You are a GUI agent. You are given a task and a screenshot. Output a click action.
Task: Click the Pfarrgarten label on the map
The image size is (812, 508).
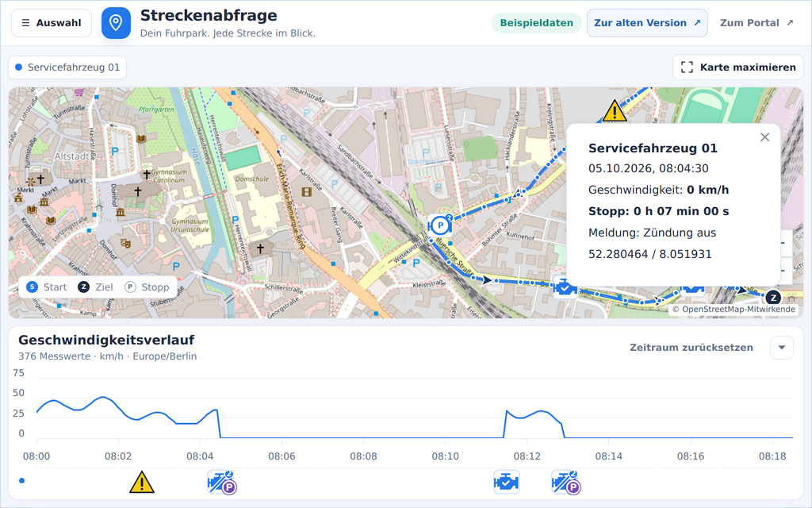[x=157, y=110]
